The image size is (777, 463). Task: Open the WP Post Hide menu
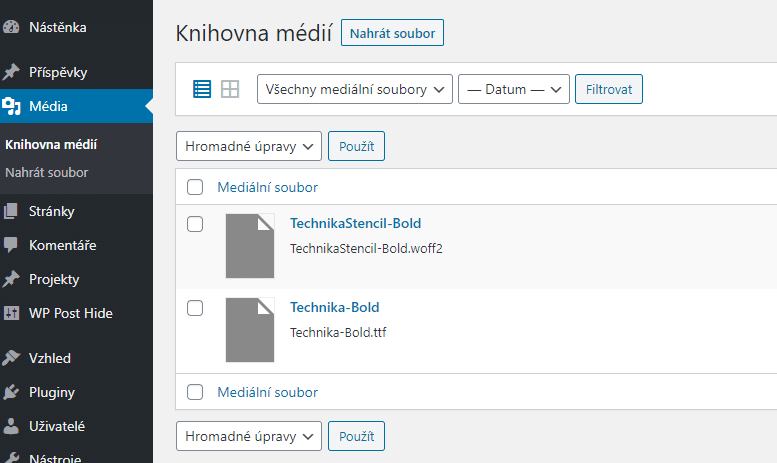[x=71, y=313]
